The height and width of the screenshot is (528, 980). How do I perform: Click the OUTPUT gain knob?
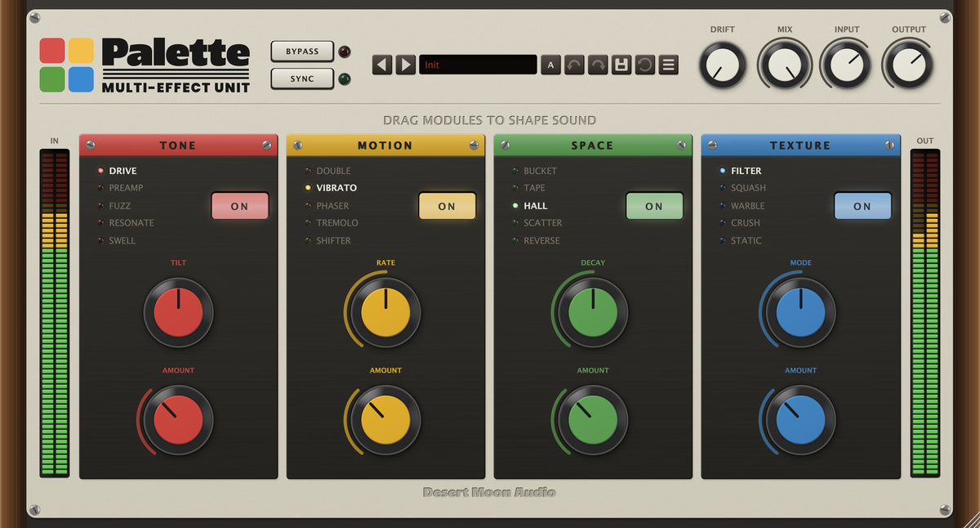click(909, 65)
